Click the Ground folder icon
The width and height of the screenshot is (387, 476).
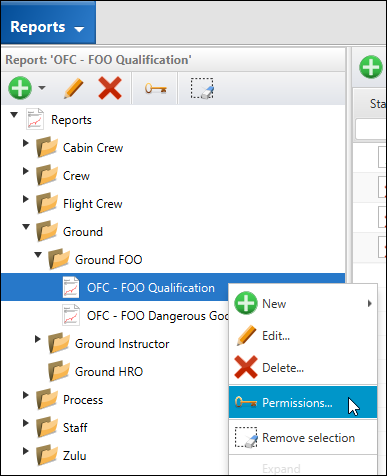[47, 231]
